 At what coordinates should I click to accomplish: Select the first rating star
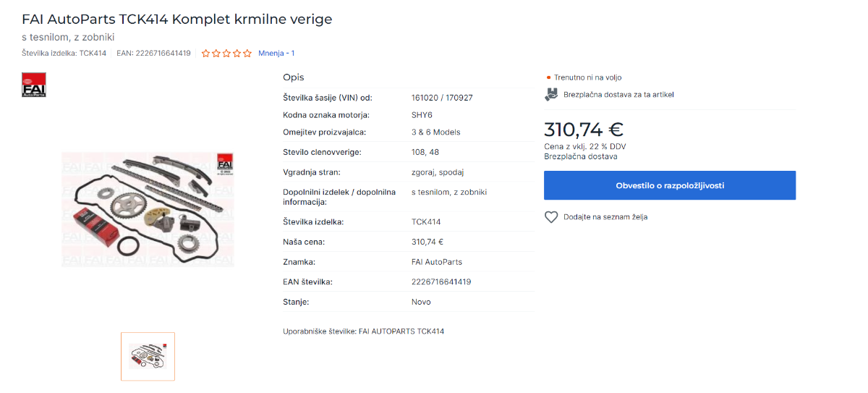click(x=206, y=53)
